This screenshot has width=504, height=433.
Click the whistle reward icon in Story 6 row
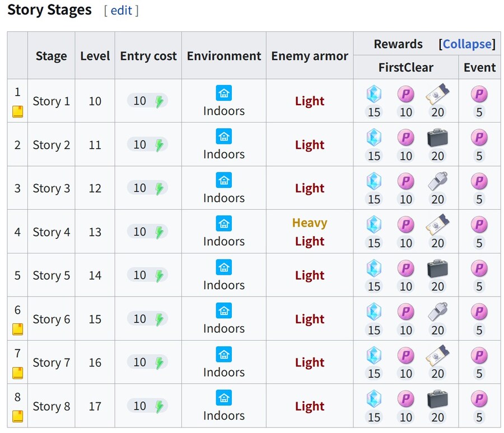point(437,311)
